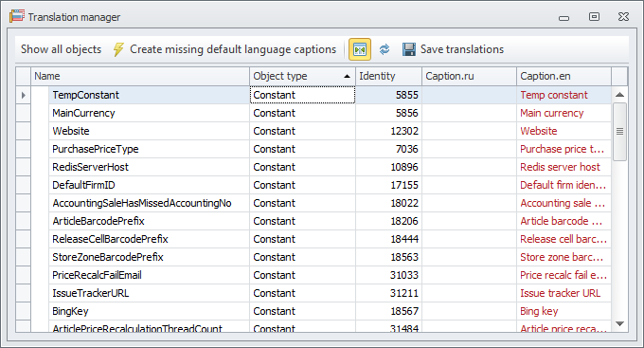The image size is (644, 348).
Task: Click identity value 5856
Action: pos(406,113)
